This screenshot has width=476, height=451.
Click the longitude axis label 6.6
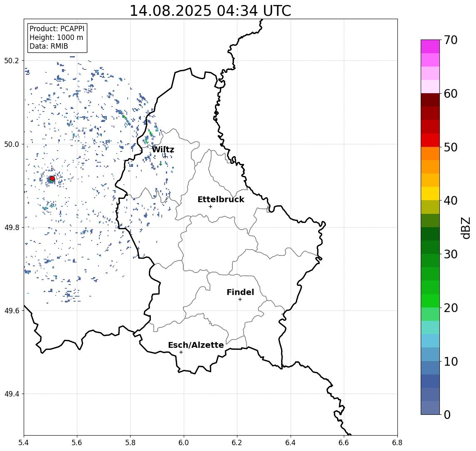[344, 443]
